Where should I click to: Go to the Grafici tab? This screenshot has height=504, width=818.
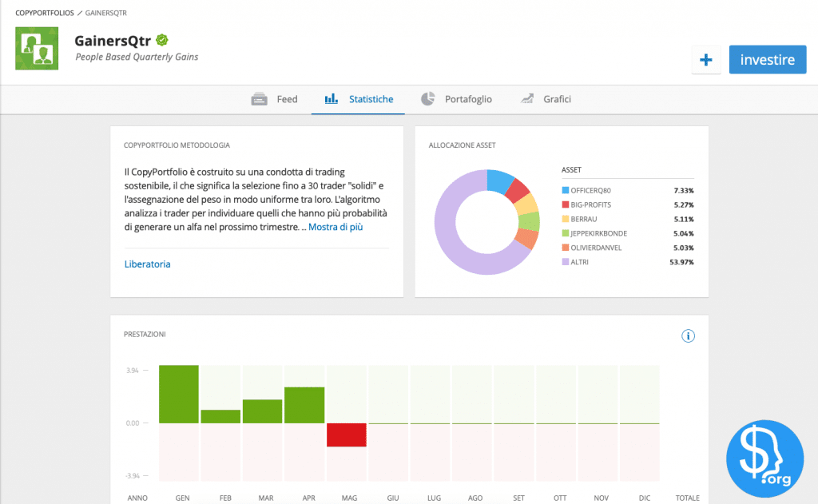coord(546,99)
